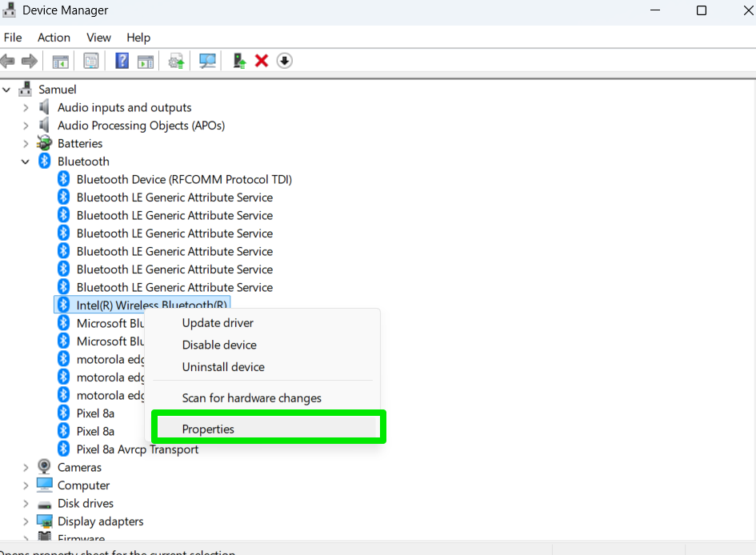Click the Properties sheet toolbar icon

90,62
